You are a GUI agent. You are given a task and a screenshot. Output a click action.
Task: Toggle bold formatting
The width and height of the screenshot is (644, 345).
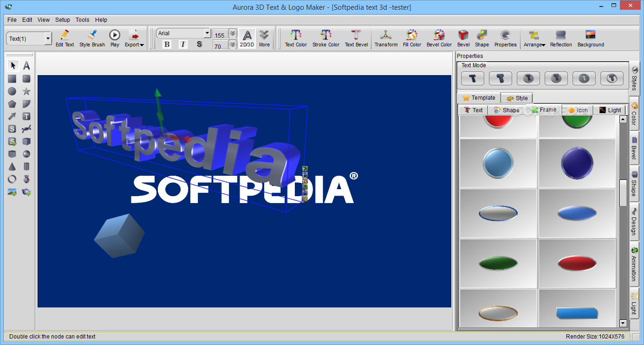[167, 44]
